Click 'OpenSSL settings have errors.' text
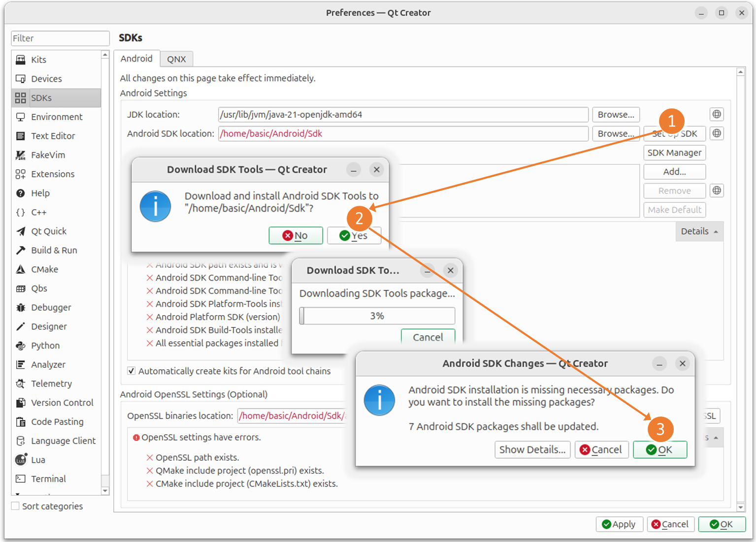The height and width of the screenshot is (542, 756). click(201, 437)
